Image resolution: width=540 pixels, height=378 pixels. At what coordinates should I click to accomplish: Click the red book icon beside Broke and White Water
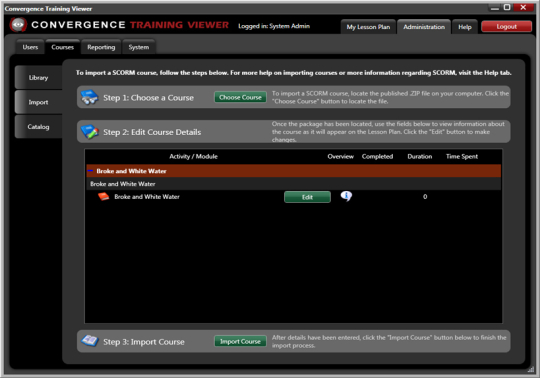click(103, 197)
